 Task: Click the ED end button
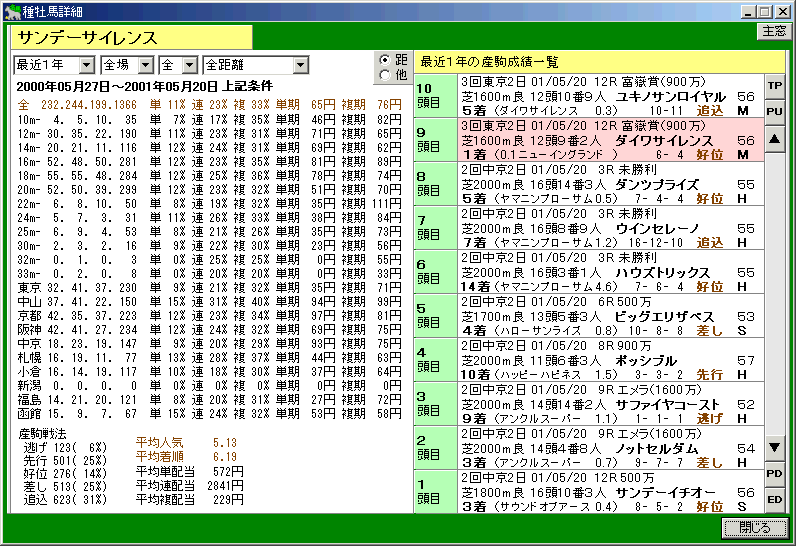774,499
